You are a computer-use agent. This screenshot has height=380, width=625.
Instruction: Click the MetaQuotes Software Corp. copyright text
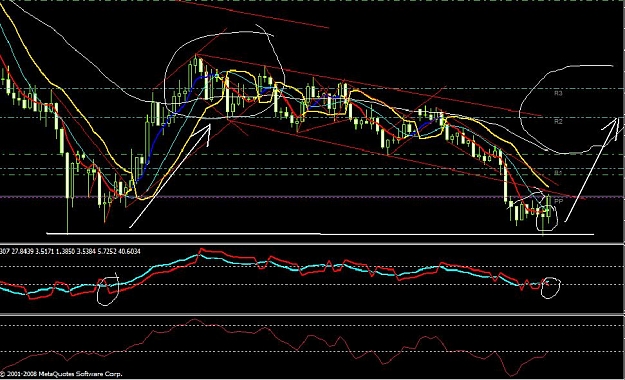tap(61, 374)
